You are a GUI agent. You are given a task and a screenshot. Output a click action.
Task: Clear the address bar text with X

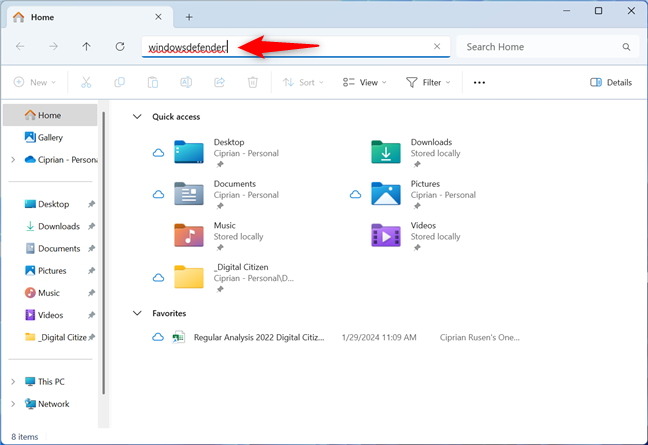point(436,47)
